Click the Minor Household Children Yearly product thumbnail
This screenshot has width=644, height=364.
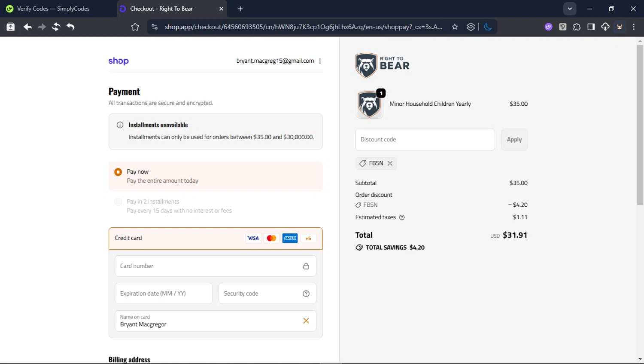pos(369,104)
